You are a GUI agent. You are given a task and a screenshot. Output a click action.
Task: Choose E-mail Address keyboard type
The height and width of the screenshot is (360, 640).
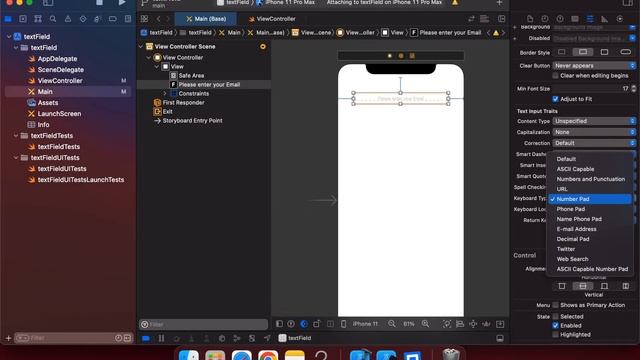(589, 229)
